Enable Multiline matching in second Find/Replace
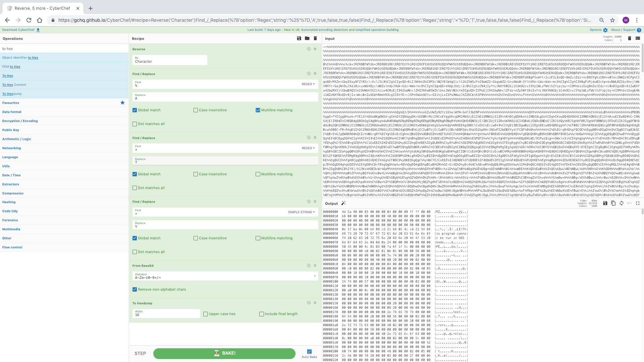The height and width of the screenshot is (362, 644). point(257,174)
